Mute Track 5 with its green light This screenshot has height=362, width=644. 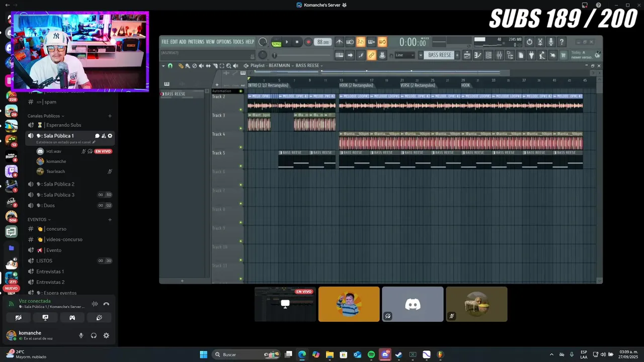[x=241, y=166]
